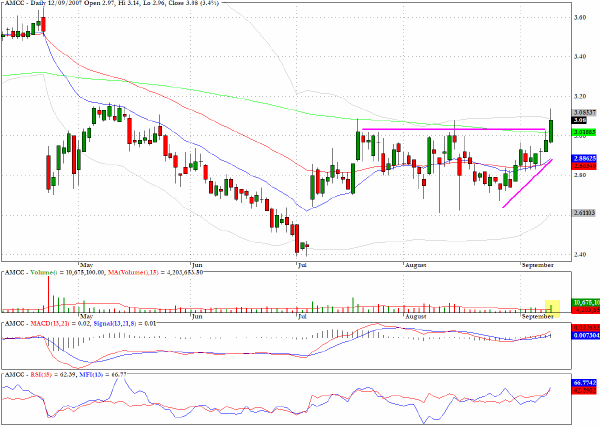Click the blue 0.007304 signal value tag

(x=585, y=335)
